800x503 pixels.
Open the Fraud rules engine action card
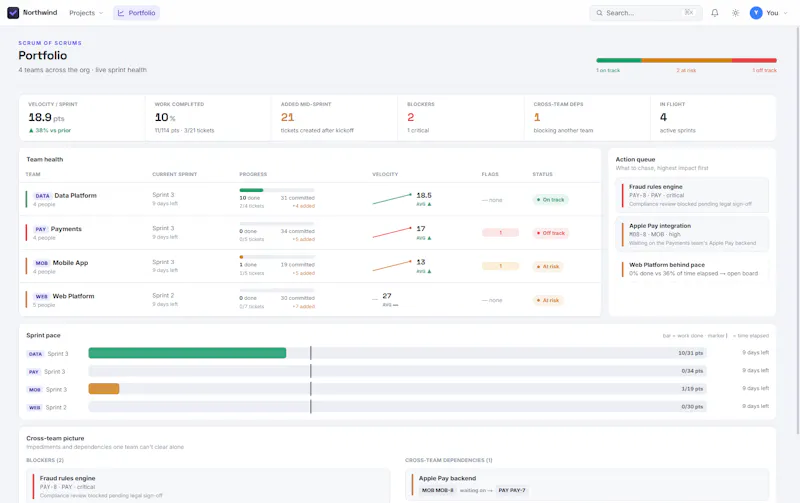coord(692,195)
